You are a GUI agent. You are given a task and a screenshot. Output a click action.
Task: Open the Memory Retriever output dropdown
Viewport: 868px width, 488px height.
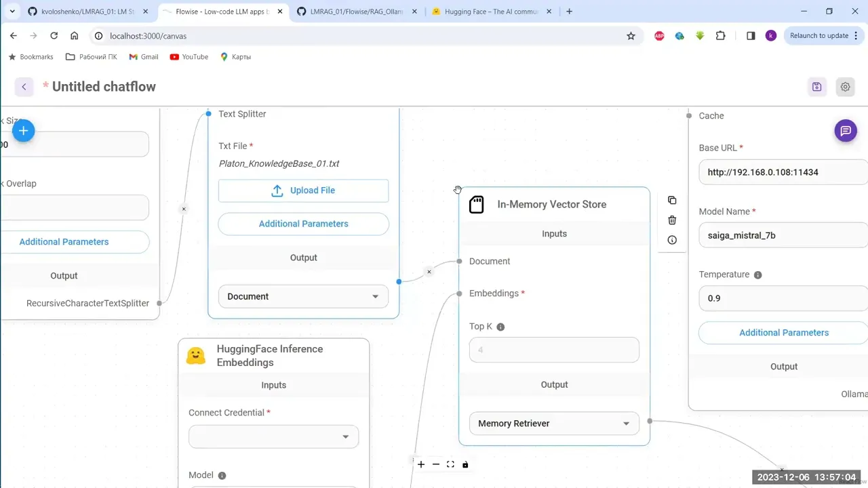click(x=554, y=424)
